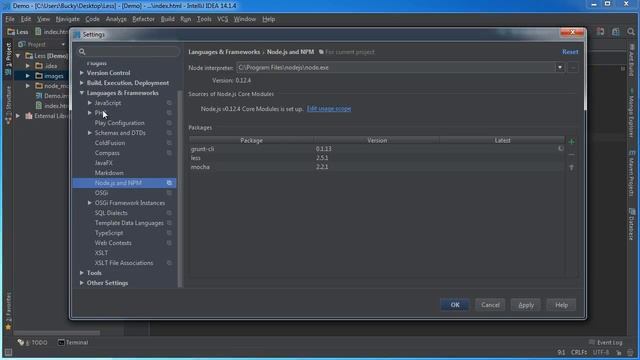
Task: Click the remove package minus icon
Action: pos(571,155)
